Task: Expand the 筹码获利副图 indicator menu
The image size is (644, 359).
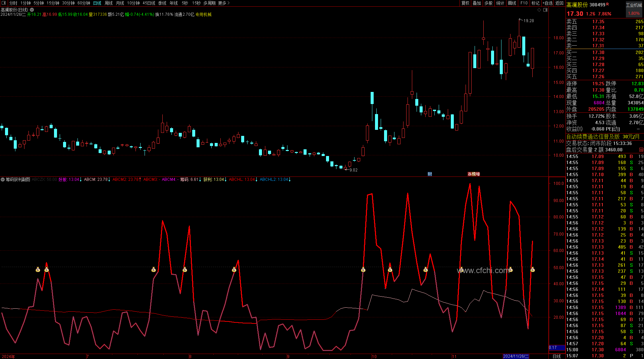Action: click(x=3, y=179)
